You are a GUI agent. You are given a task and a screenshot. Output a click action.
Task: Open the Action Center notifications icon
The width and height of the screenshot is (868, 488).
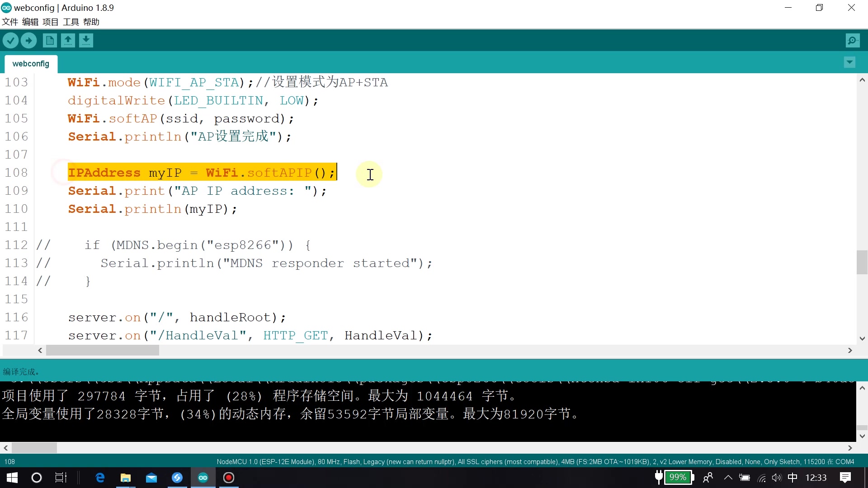point(845,478)
